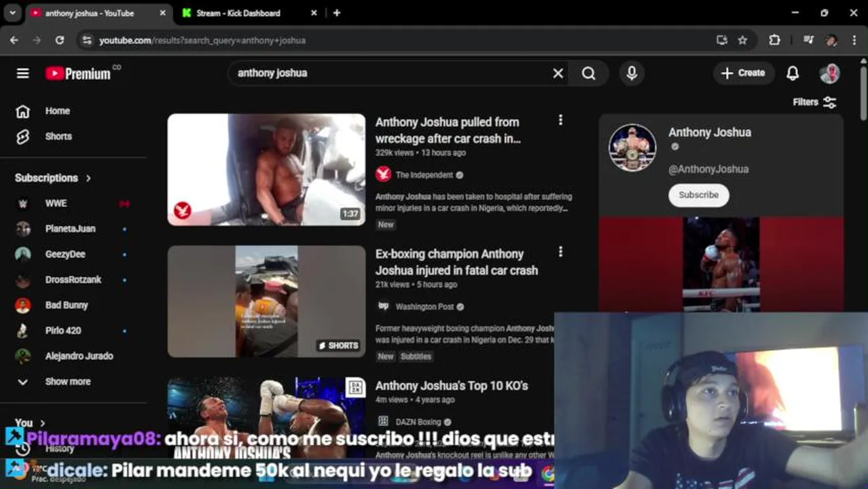This screenshot has height=489, width=868.
Task: Open search Filters
Action: 814,102
